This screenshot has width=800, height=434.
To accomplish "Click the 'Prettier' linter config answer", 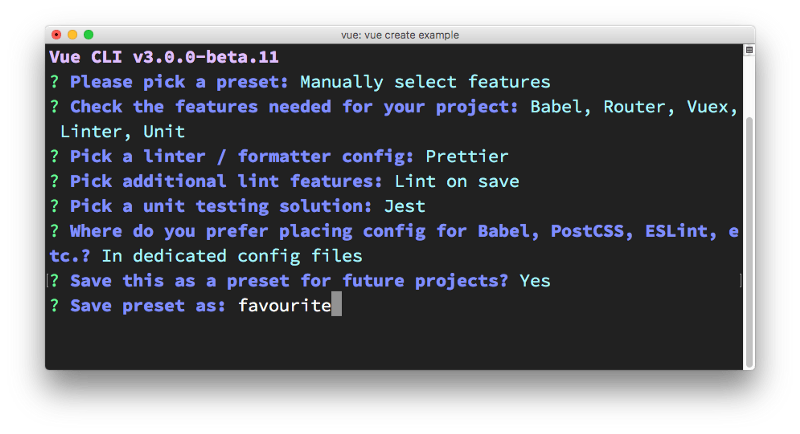I will point(467,156).
